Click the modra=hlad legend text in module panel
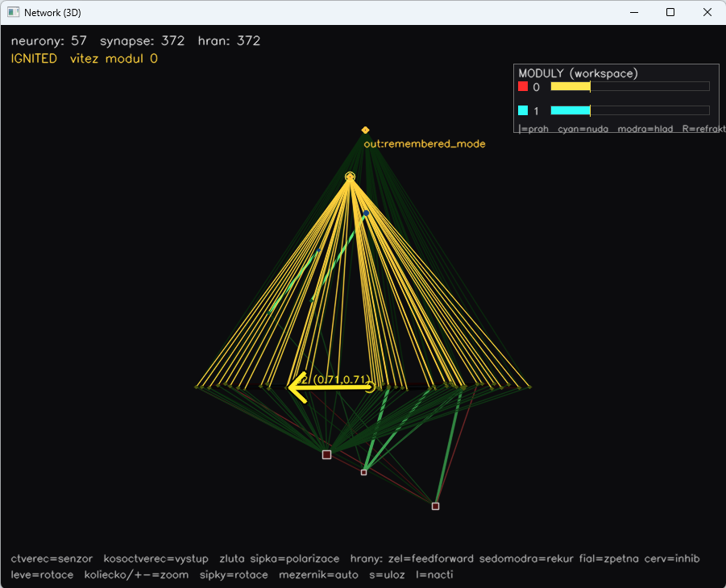The image size is (726, 588). point(645,129)
